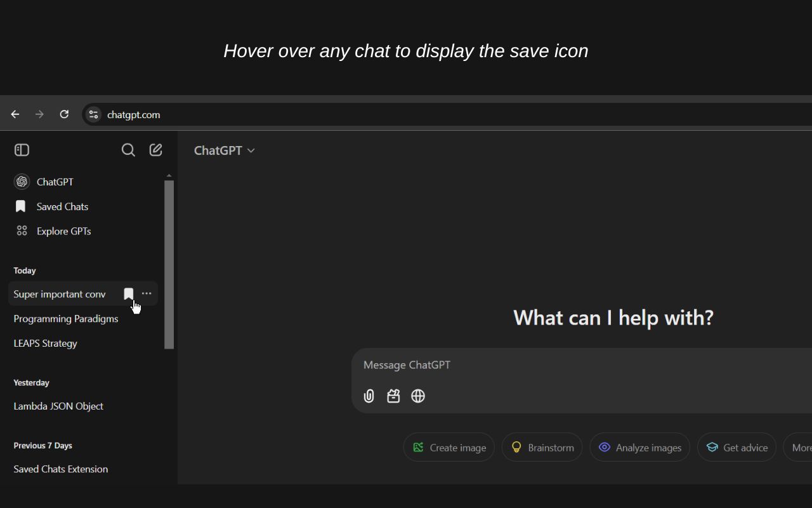812x508 pixels.
Task: Start a new chat with the compose icon
Action: click(x=155, y=149)
